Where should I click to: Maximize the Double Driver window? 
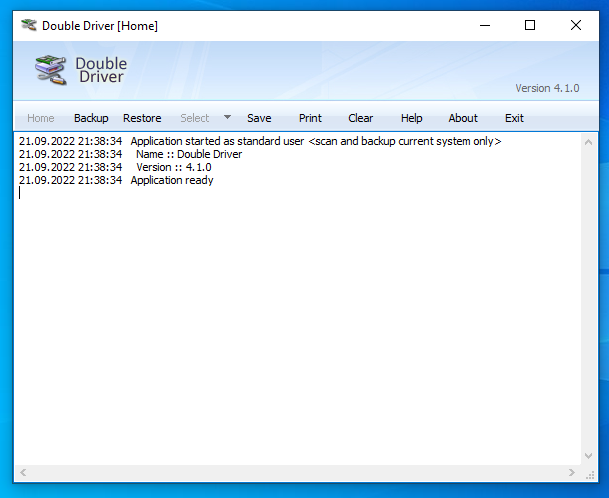[530, 26]
